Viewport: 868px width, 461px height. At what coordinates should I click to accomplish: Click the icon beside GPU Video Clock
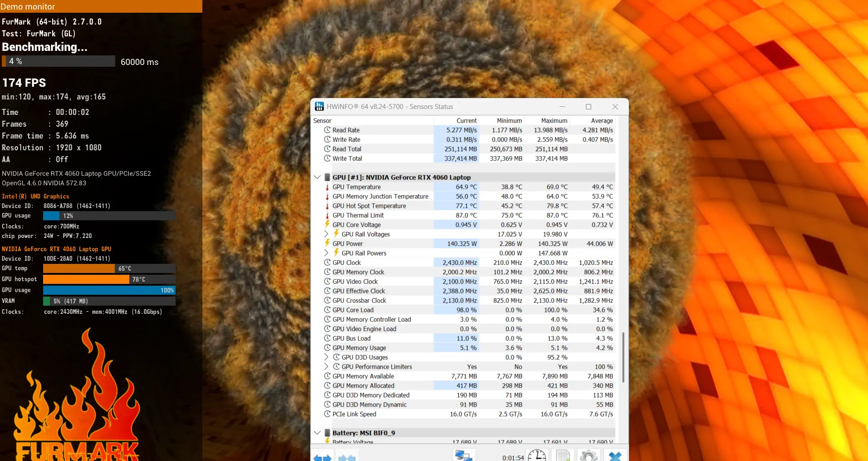[x=327, y=282]
